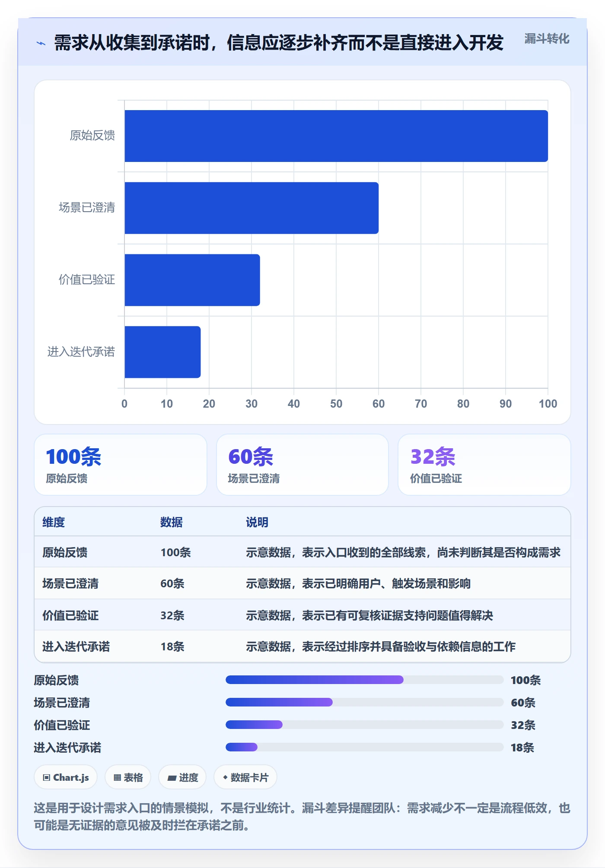This screenshot has height=868, width=605.
Task: Click the x-axis label 50
Action: 336,404
